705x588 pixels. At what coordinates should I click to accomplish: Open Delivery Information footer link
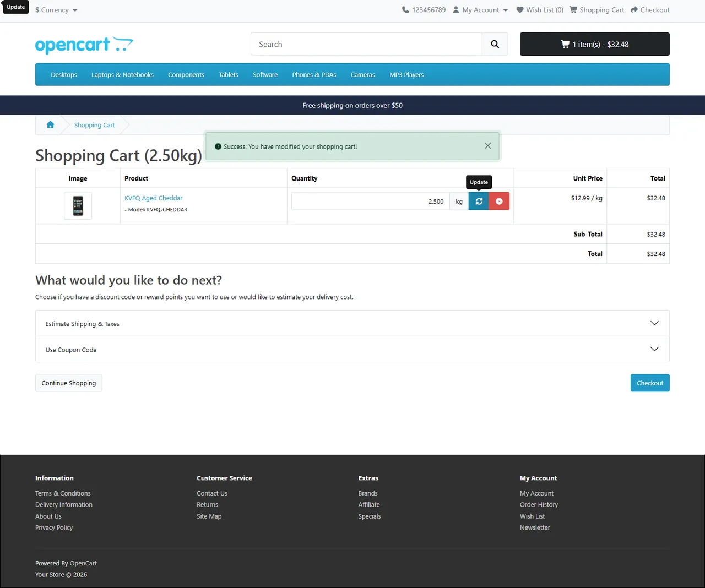(64, 504)
